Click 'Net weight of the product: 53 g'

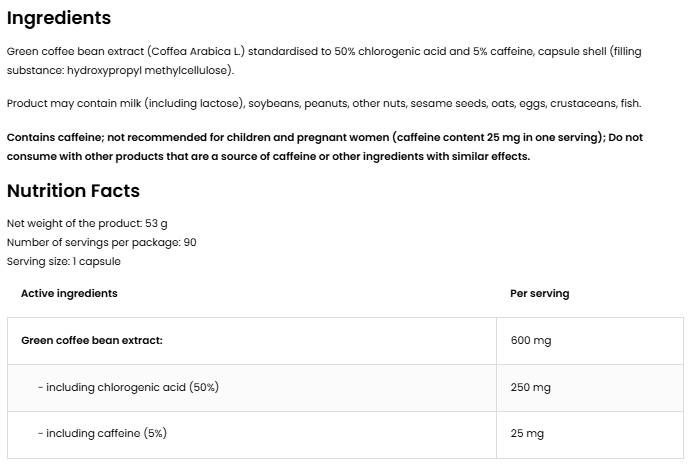[87, 224]
